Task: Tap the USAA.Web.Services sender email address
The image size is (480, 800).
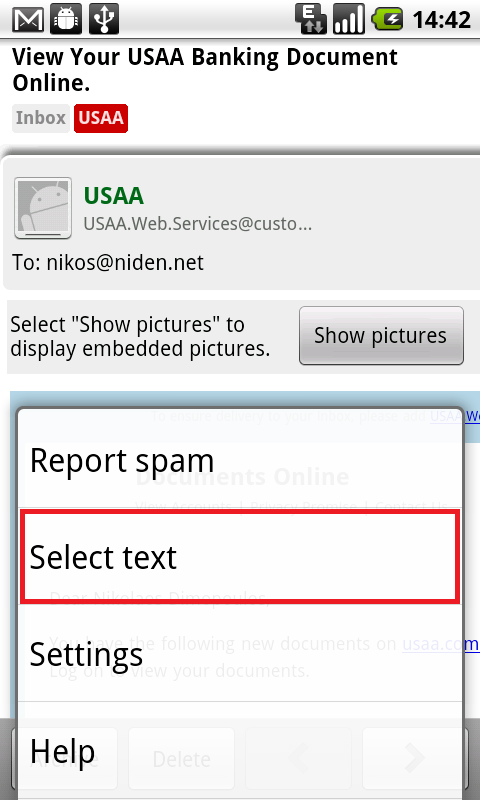Action: (197, 223)
